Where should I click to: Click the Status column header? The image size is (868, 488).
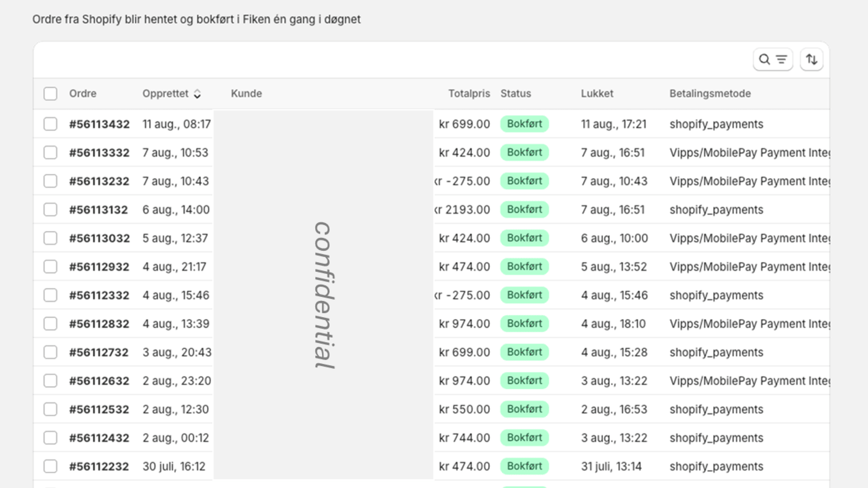click(515, 94)
